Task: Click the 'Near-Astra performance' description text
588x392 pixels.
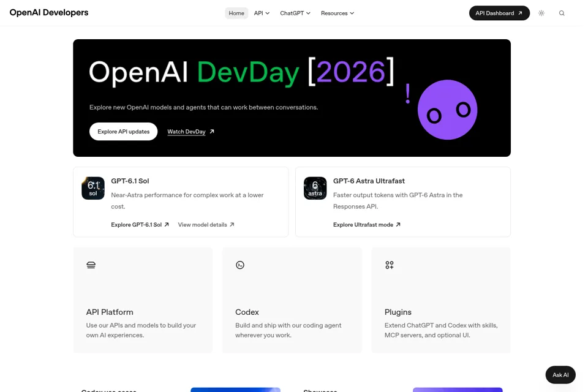Action: 187,201
